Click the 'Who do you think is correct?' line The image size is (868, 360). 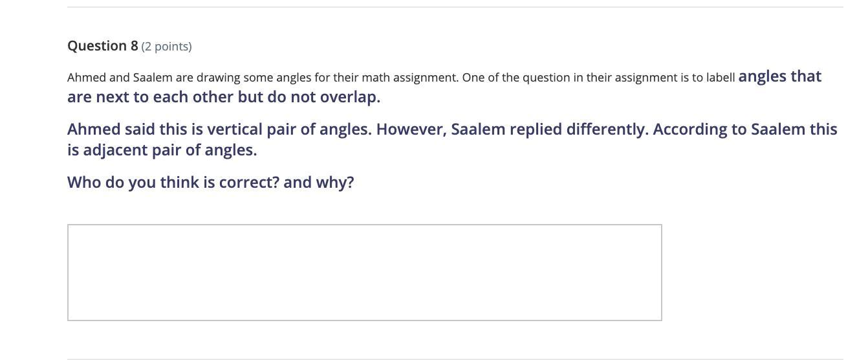[173, 182]
